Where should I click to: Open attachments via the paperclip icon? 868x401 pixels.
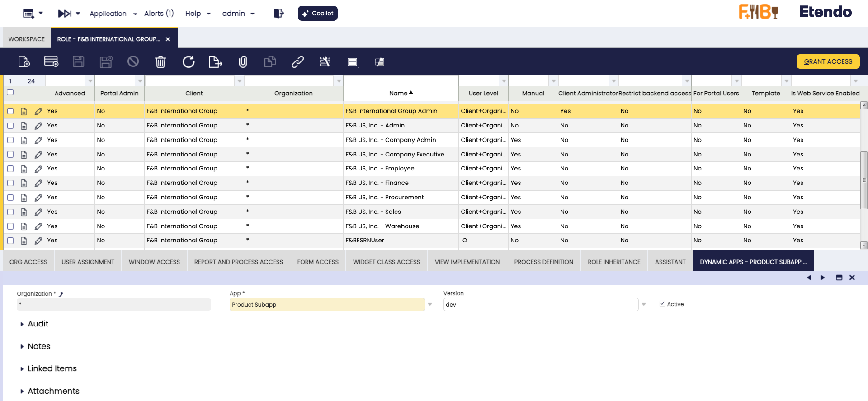point(243,61)
